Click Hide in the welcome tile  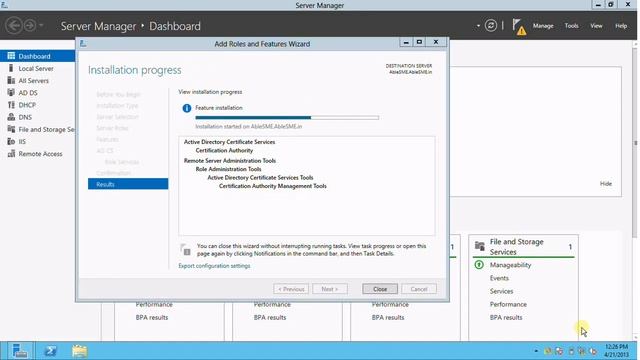click(x=606, y=184)
